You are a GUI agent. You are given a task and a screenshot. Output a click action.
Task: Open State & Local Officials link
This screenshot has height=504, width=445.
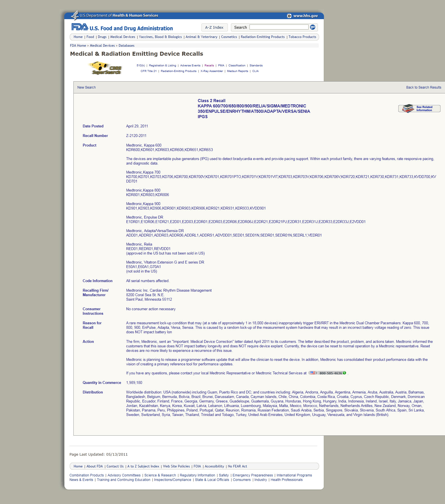[212, 480]
